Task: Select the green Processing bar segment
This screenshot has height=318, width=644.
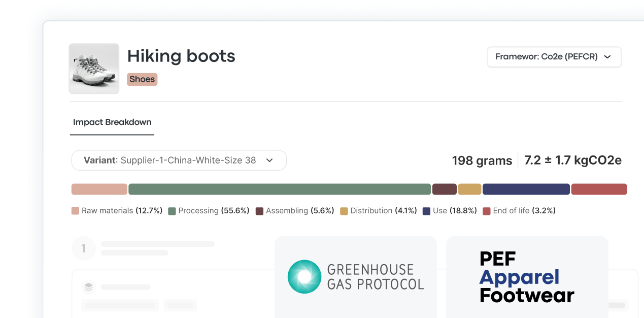Action: (279, 189)
